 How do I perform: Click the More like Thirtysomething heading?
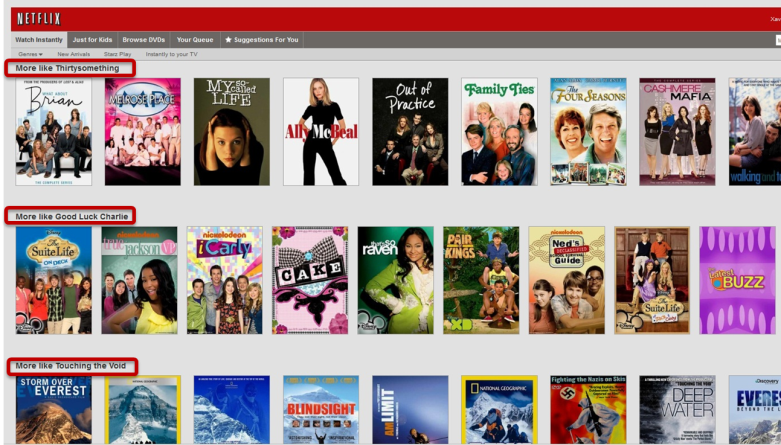[x=67, y=68]
